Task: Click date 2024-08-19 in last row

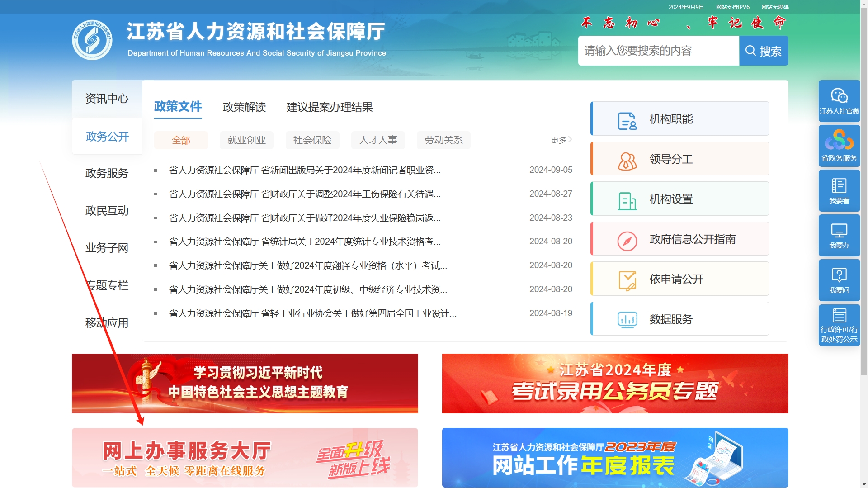Action: click(x=551, y=313)
